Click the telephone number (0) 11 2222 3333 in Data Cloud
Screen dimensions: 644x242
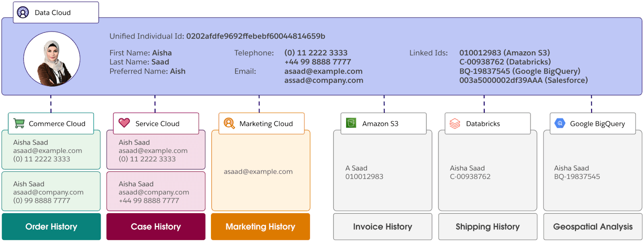pos(316,53)
